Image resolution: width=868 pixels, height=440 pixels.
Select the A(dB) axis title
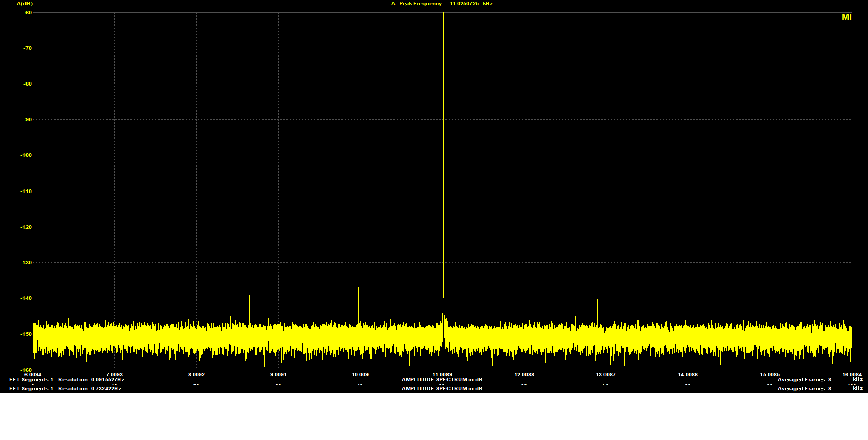coord(24,4)
